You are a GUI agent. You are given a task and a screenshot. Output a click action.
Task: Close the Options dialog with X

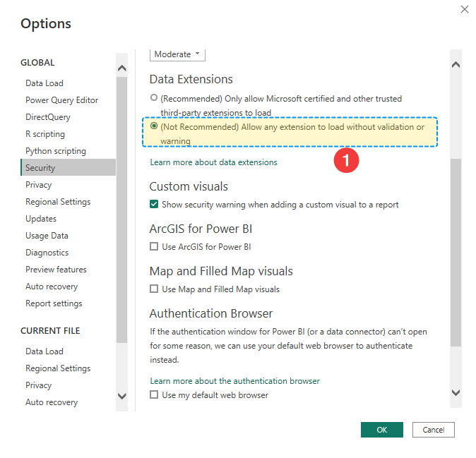click(x=464, y=9)
